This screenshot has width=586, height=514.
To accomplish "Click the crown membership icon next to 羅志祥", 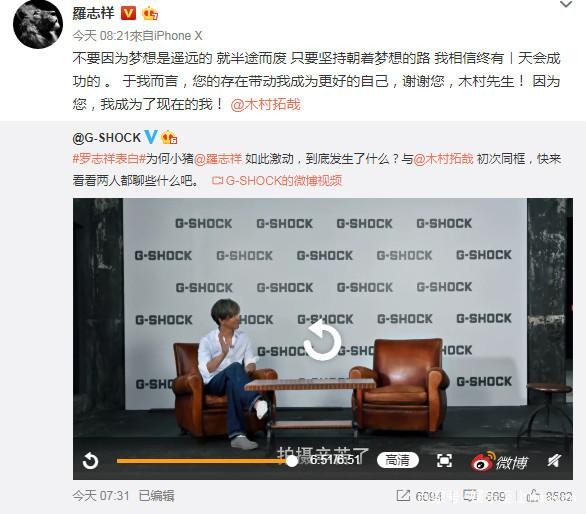I will pyautogui.click(x=149, y=14).
